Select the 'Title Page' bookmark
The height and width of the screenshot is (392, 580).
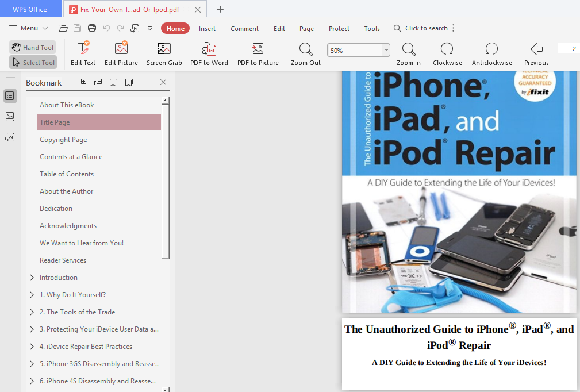coord(99,122)
